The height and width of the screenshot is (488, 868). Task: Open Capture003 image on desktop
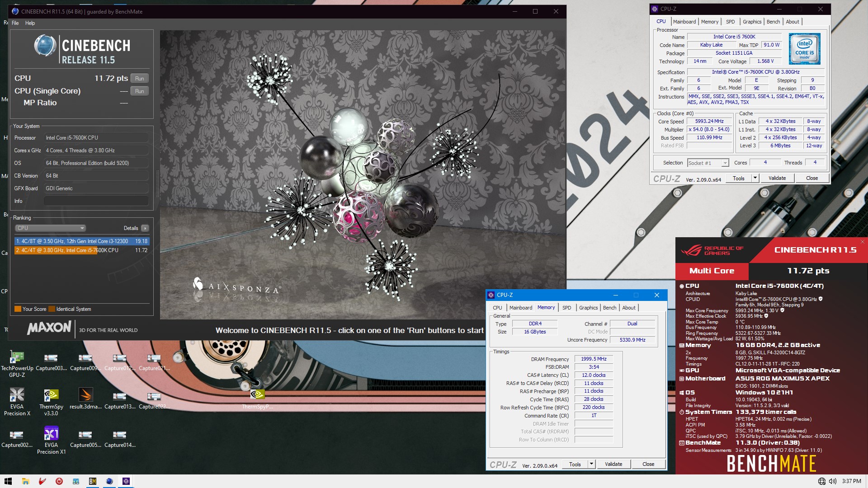point(51,361)
